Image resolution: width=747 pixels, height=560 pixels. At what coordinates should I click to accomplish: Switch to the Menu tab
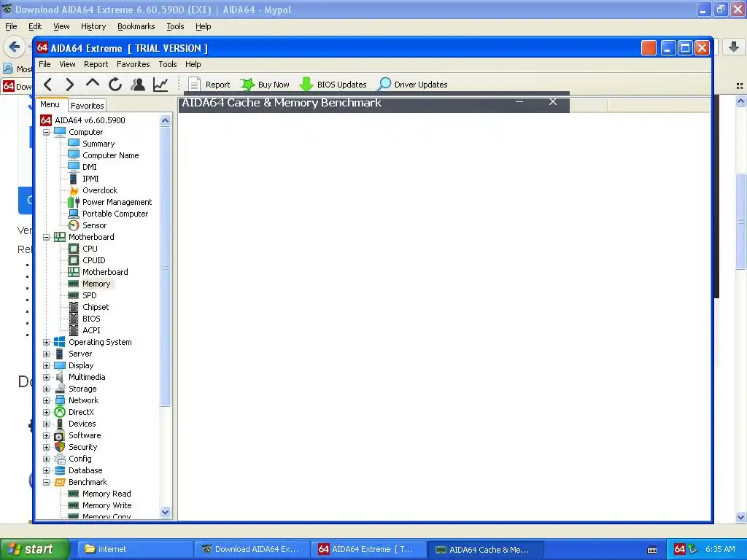50,105
